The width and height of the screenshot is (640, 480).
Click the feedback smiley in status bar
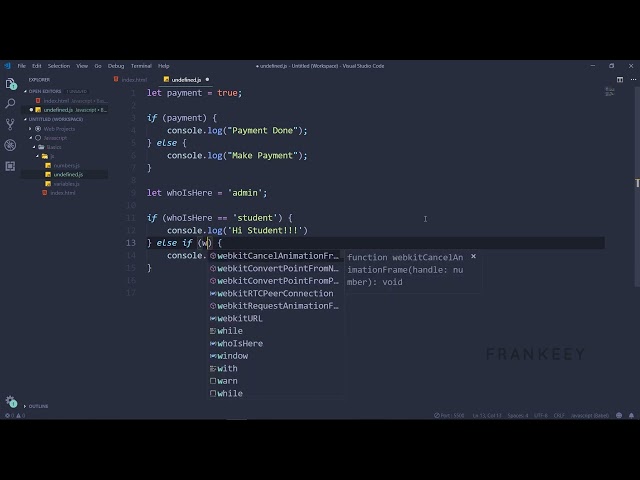pyautogui.click(x=619, y=416)
